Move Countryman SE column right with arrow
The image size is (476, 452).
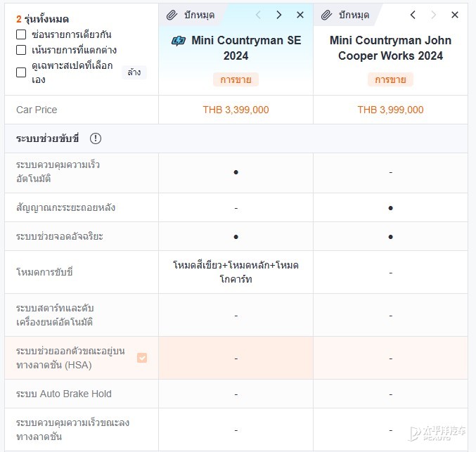click(279, 15)
